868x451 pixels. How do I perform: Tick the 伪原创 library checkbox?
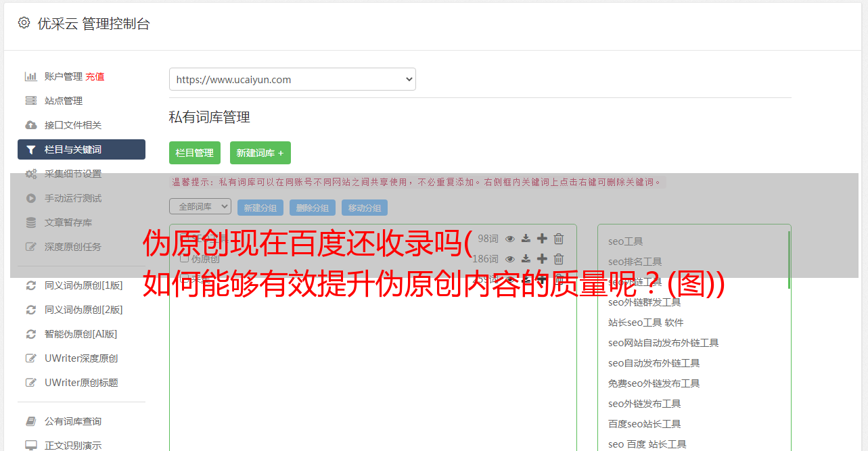184,258
